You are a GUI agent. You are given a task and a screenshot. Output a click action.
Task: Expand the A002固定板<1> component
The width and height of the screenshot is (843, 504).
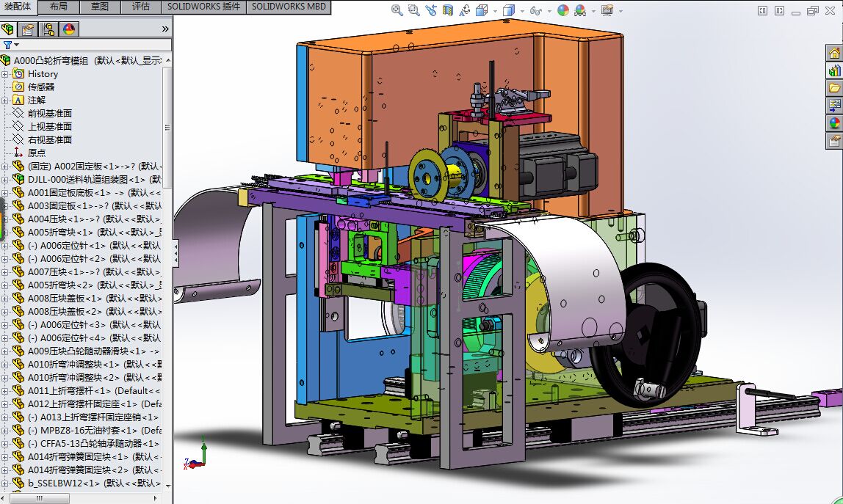pos(5,167)
